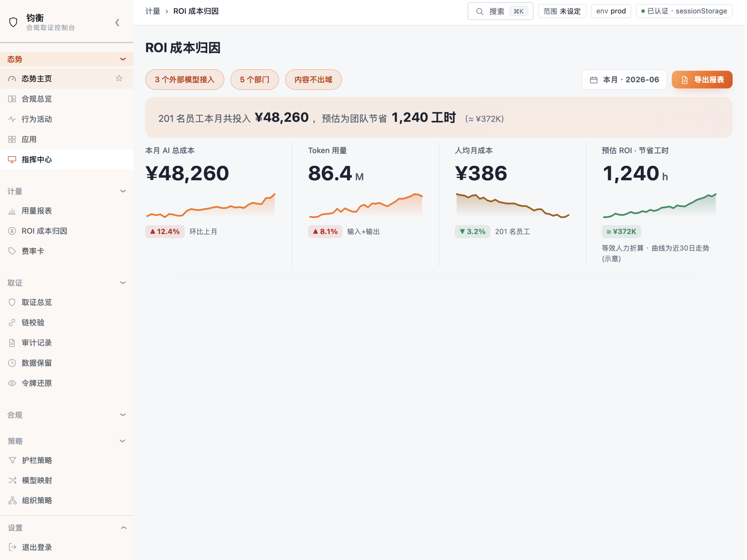
Task: Favorite 态势主页 using the star icon
Action: (x=119, y=78)
